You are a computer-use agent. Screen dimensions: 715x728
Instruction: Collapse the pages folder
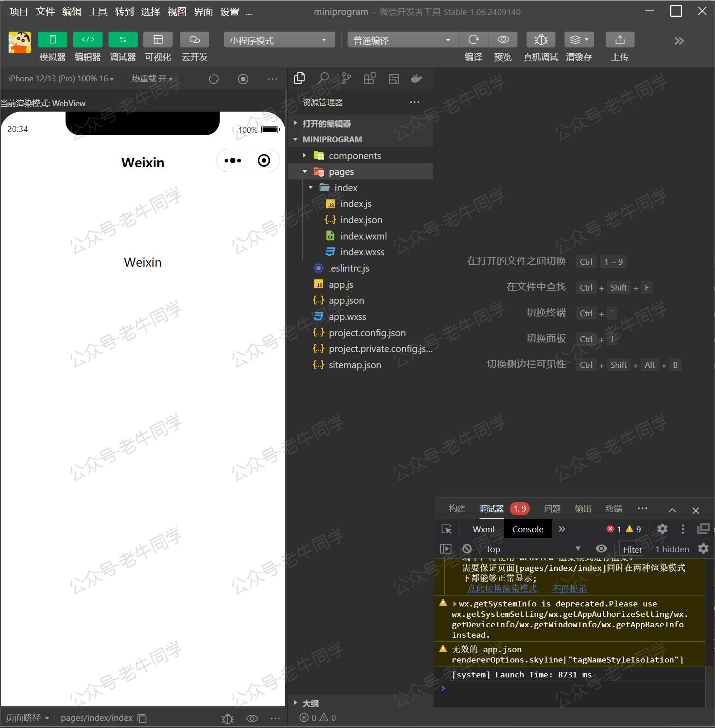[361, 172]
